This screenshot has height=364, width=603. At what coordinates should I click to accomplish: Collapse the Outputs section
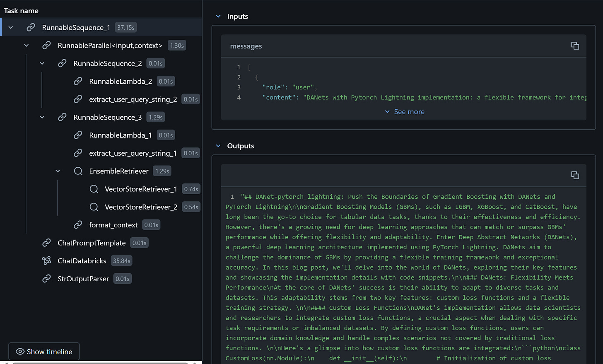click(x=218, y=146)
